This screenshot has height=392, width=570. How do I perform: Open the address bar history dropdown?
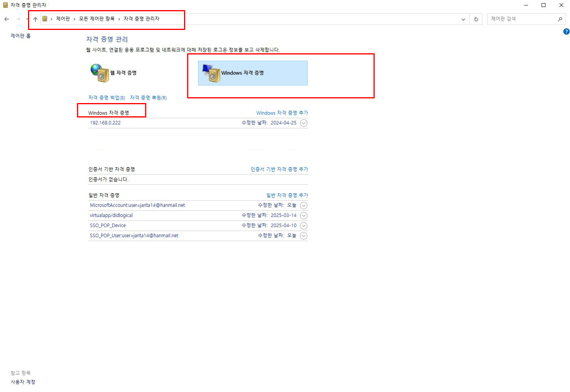(x=463, y=19)
